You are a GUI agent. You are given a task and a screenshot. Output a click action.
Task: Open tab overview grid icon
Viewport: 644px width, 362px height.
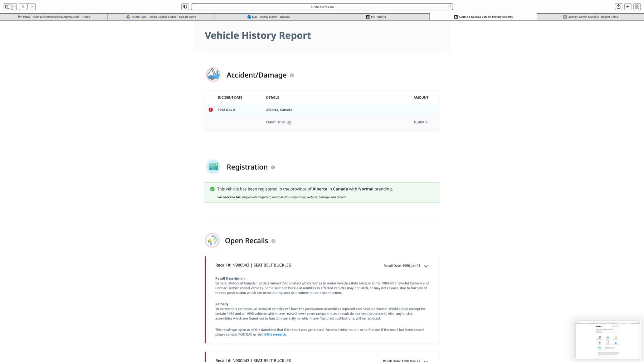coord(637,6)
